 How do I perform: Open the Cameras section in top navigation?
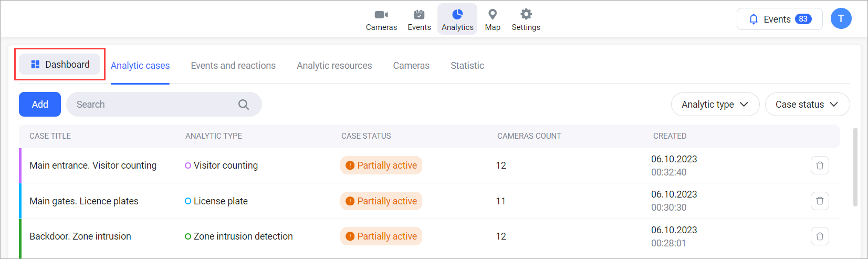coord(381,19)
